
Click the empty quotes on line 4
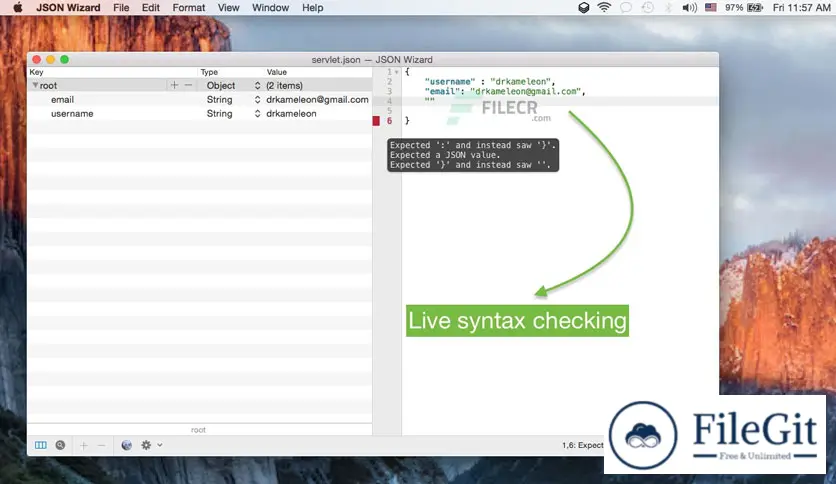(430, 101)
